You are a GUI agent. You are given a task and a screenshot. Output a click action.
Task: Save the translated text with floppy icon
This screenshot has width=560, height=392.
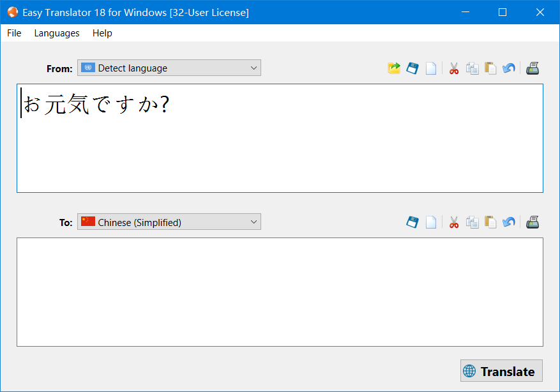point(412,222)
